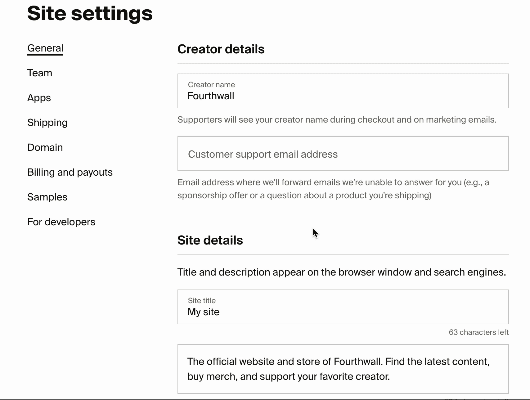
Task: Open the Apps section
Action: coord(39,98)
